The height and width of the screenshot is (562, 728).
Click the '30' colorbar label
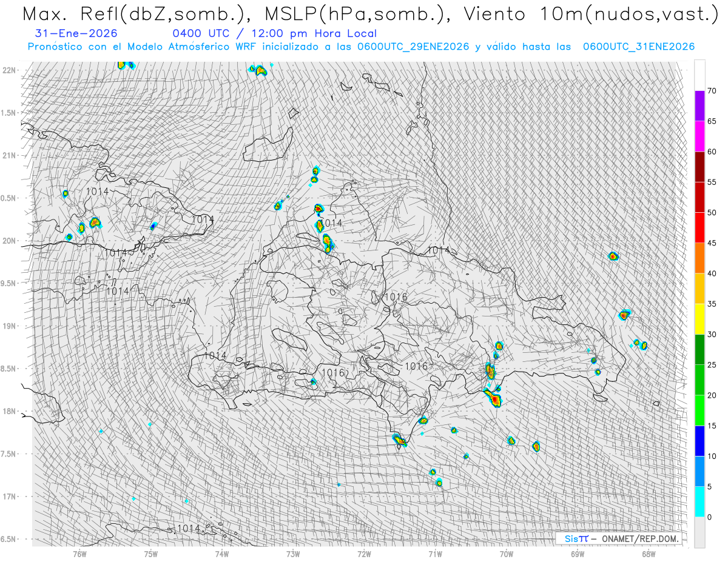(712, 335)
